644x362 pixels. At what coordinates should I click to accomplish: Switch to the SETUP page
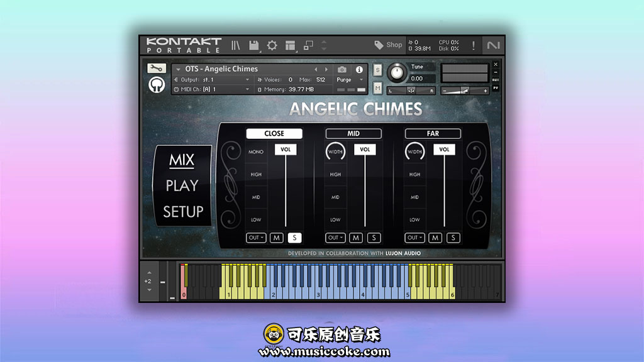[x=183, y=212]
